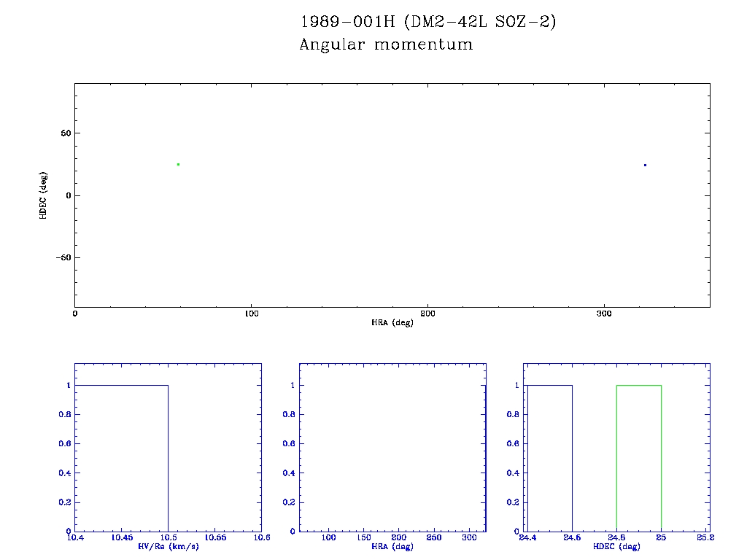Click the 300 tick label on the top plot x-axis
The image size is (747, 560).
pyautogui.click(x=604, y=314)
